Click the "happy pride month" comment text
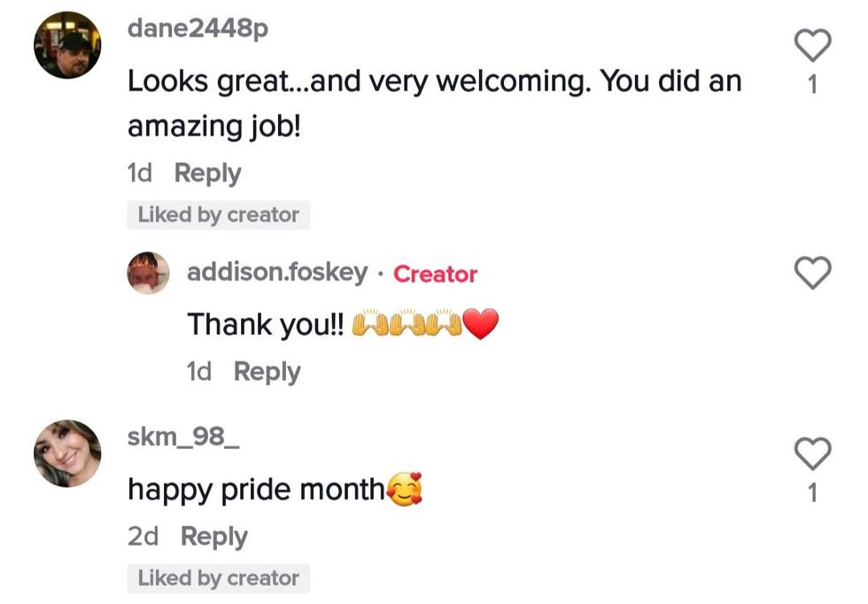 pos(256,490)
